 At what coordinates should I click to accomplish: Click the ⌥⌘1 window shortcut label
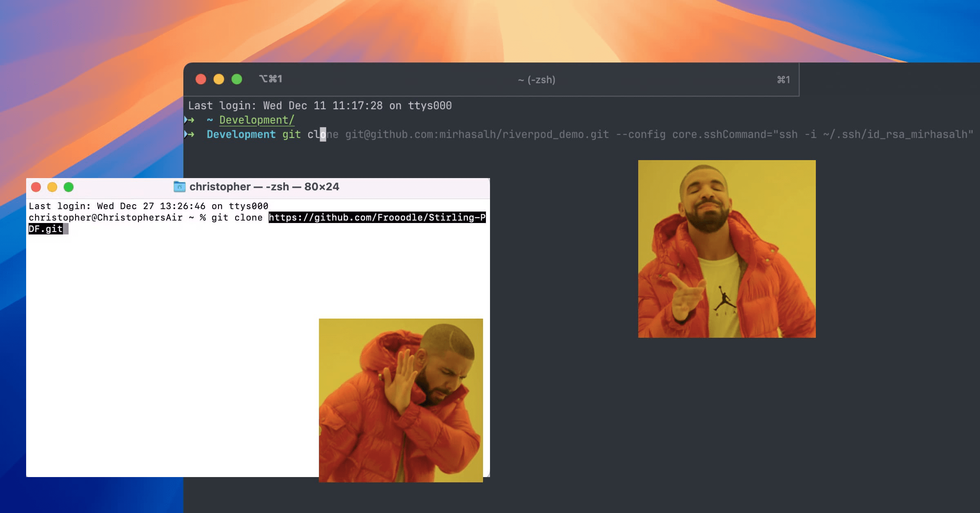point(271,79)
